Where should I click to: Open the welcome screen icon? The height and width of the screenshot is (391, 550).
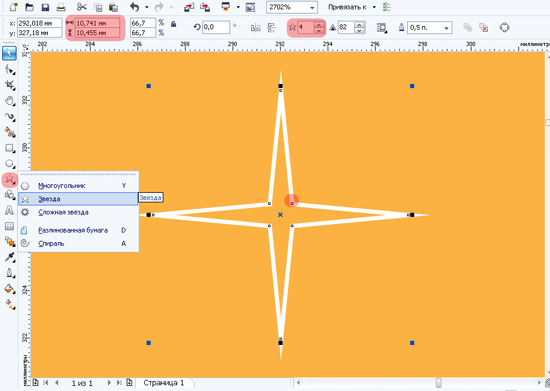tap(250, 7)
